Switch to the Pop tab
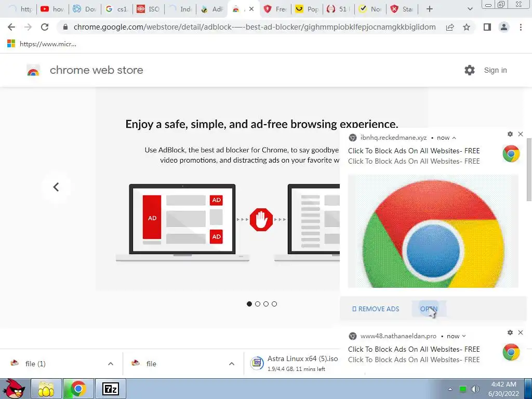This screenshot has width=532, height=399. (307, 9)
